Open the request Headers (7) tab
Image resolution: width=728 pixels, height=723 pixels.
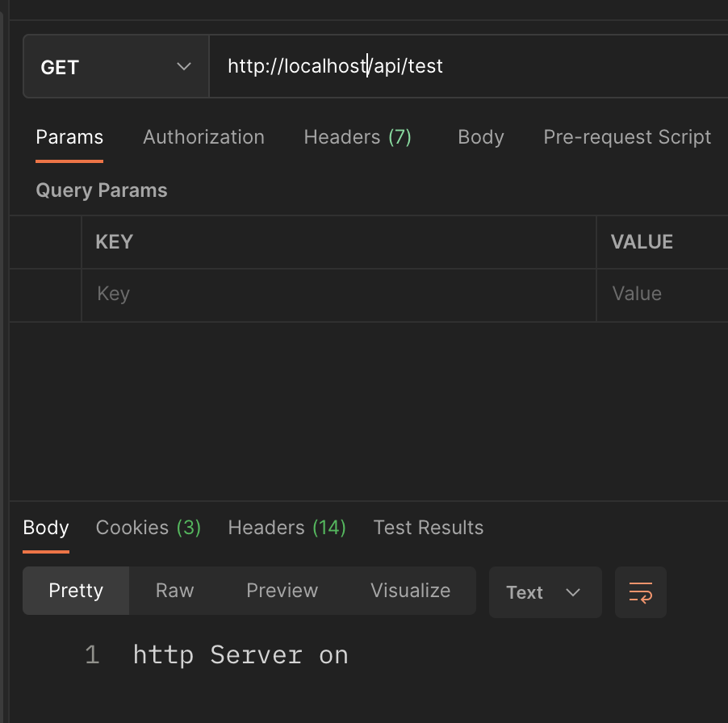[358, 137]
